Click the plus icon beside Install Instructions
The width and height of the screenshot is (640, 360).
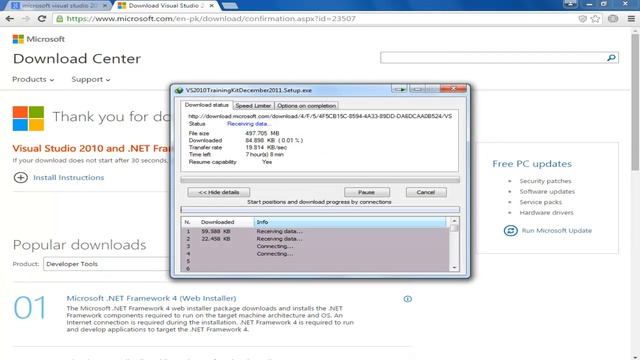tap(20, 178)
